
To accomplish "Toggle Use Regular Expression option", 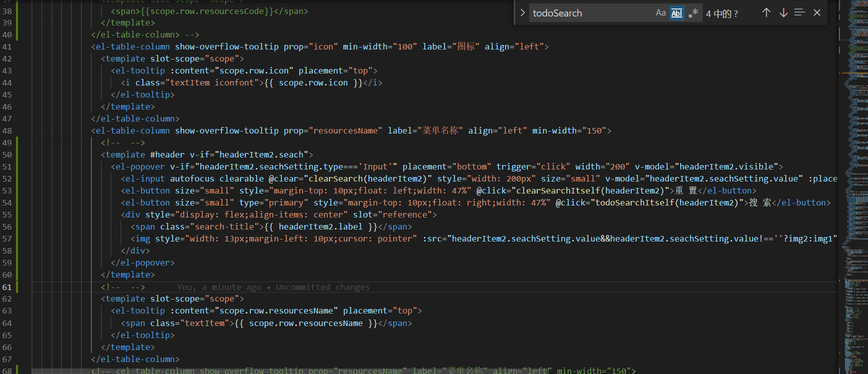I will click(693, 13).
